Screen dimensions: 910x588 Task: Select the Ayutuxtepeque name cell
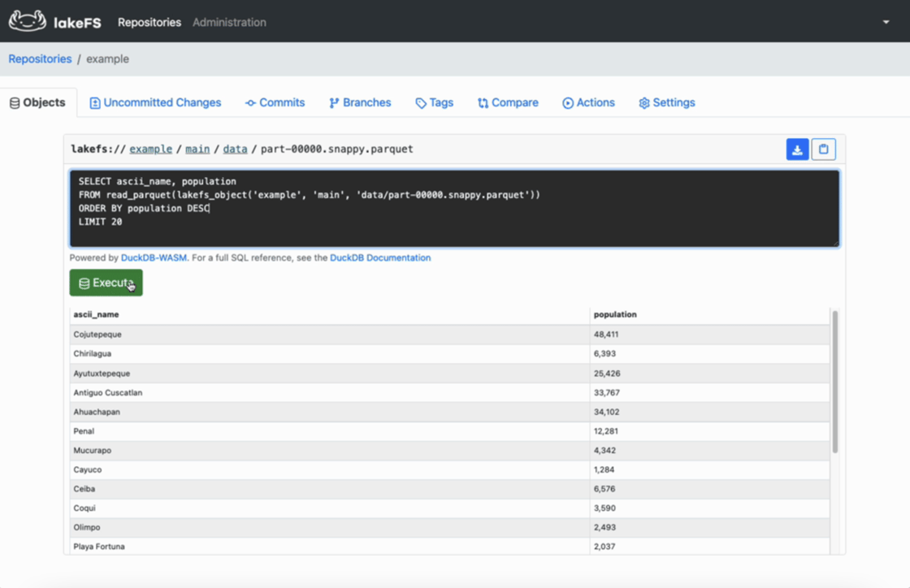(x=330, y=374)
